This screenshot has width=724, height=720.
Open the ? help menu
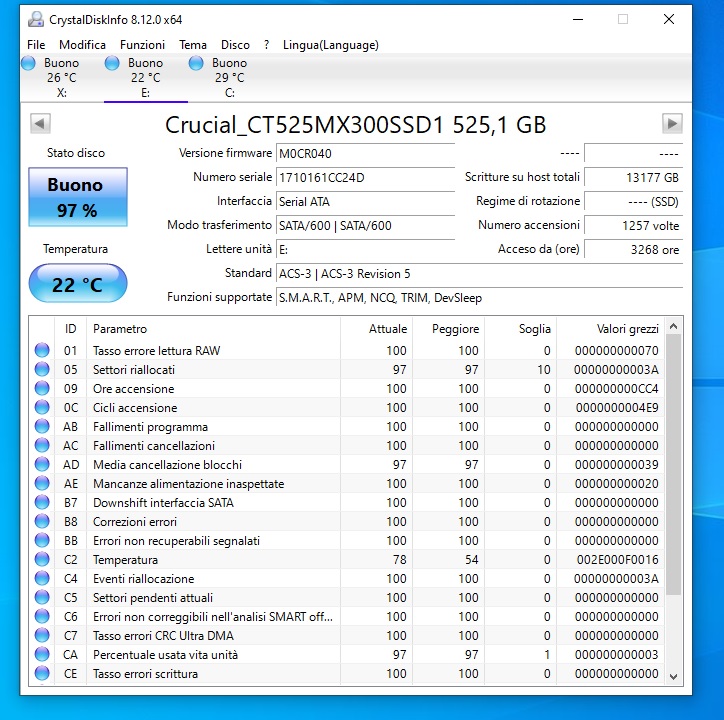click(266, 45)
